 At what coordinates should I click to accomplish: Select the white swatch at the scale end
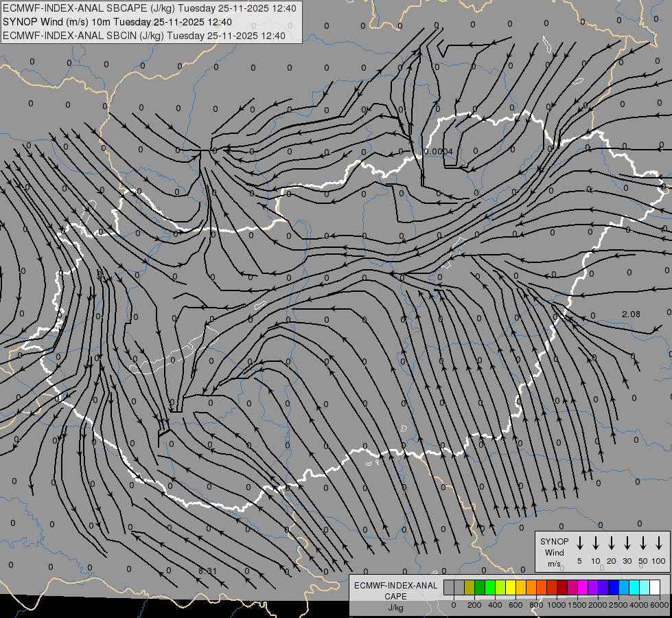pyautogui.click(x=655, y=587)
